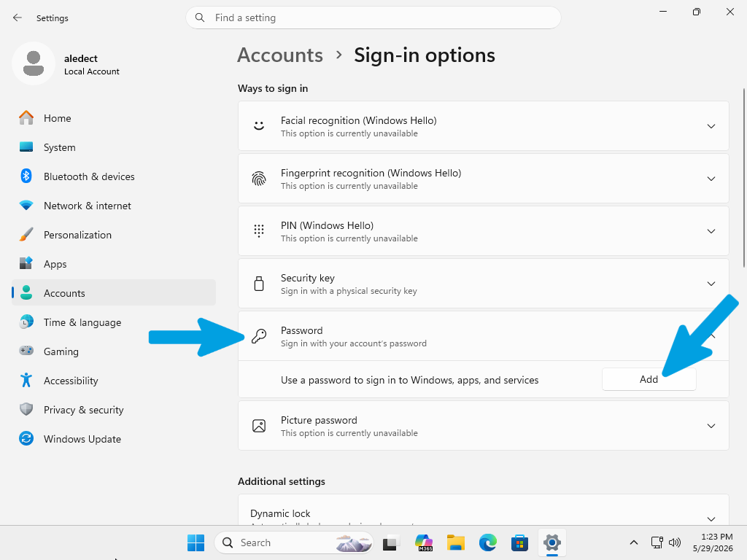Click the back arrow next to Settings
This screenshot has height=560, width=747.
(18, 17)
